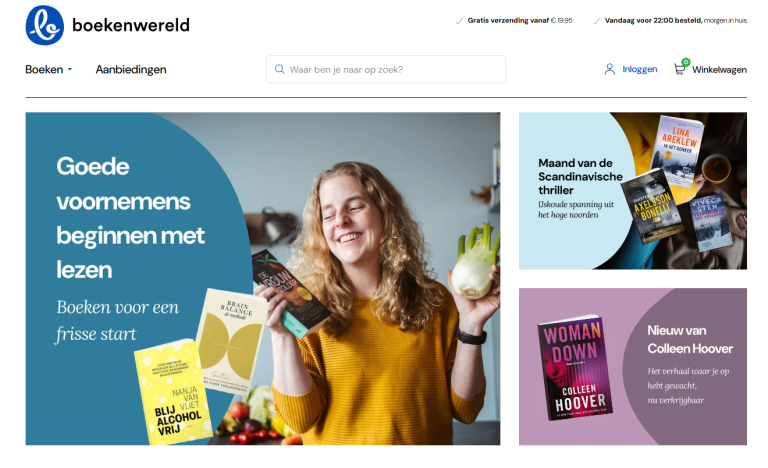Viewport: 768px width, 468px height.
Task: Click the user profile icon
Action: (x=609, y=69)
